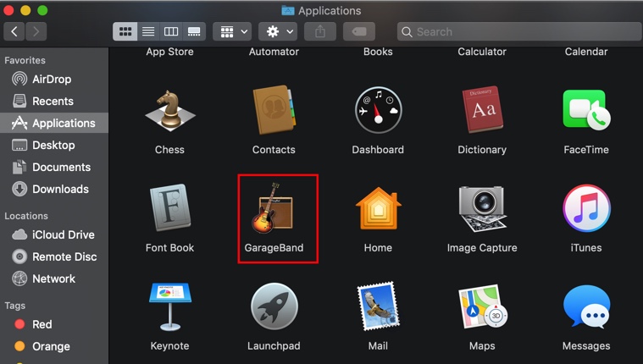
Task: Select the Red tag
Action: click(42, 324)
